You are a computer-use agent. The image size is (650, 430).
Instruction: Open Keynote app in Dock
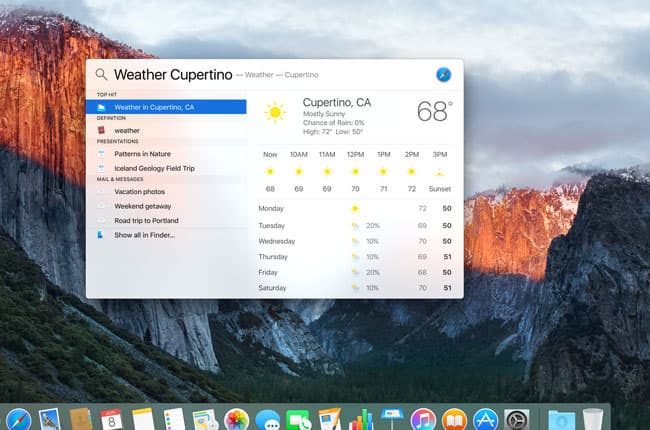pyautogui.click(x=392, y=420)
